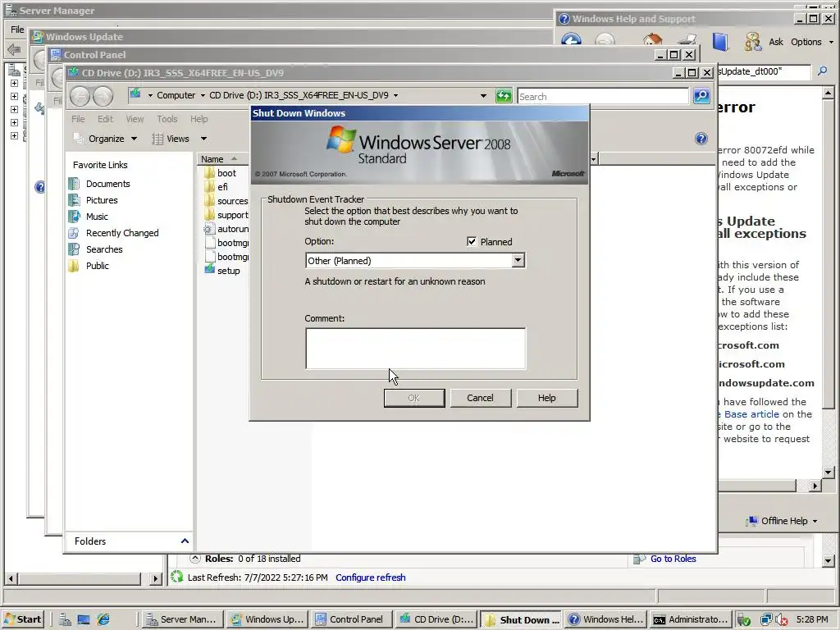Screen dimensions: 840x630
Task: Switch to Server Manager taskbar button
Action: (x=181, y=619)
